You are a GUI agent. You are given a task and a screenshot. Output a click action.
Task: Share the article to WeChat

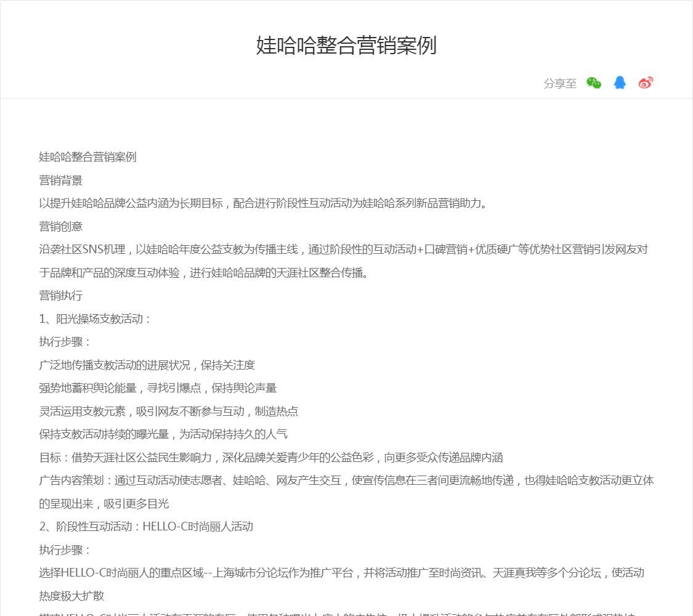coord(594,83)
